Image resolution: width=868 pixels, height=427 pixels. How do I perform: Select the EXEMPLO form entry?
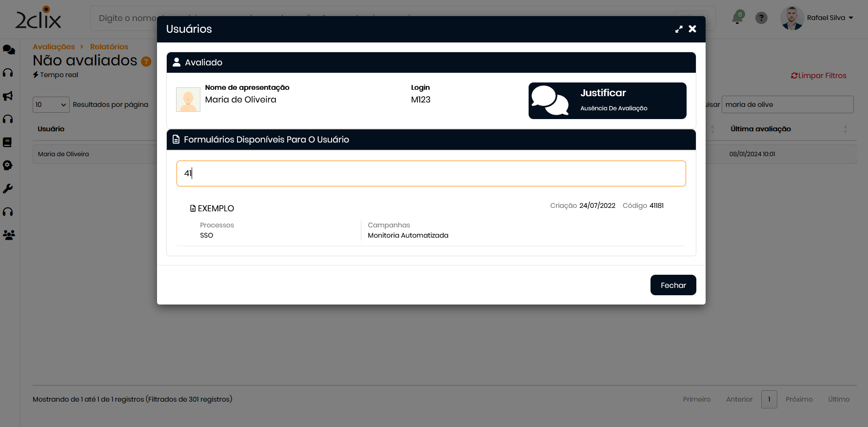[216, 208]
